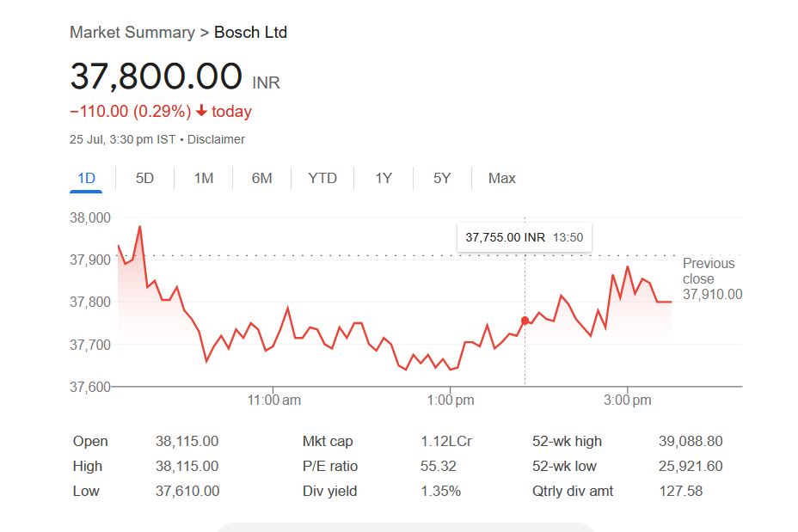798x532 pixels.
Task: Open the Max range tab
Action: (501, 179)
